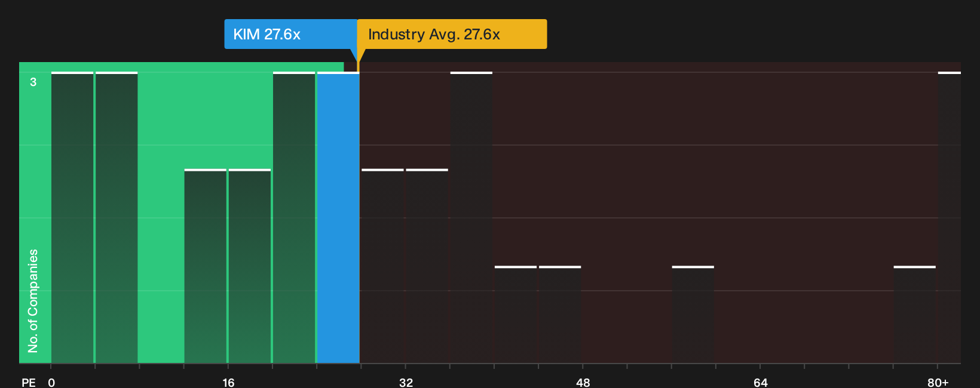Click the PE axis label 48

click(583, 382)
